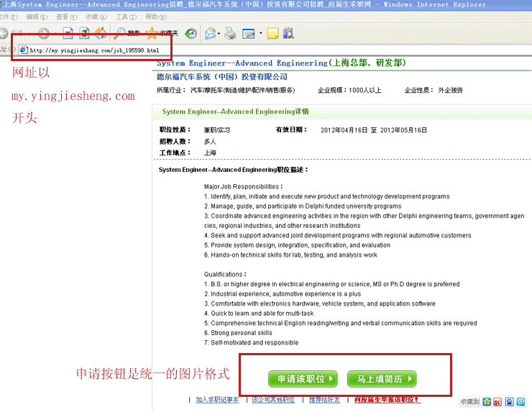
Task: Click the Stop loading page icon
Action: (x=68, y=33)
